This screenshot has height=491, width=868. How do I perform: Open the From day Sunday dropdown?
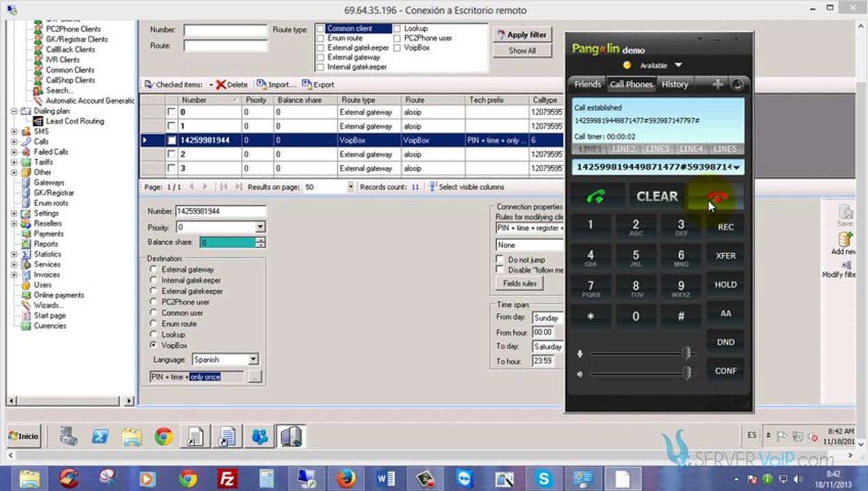click(x=548, y=318)
